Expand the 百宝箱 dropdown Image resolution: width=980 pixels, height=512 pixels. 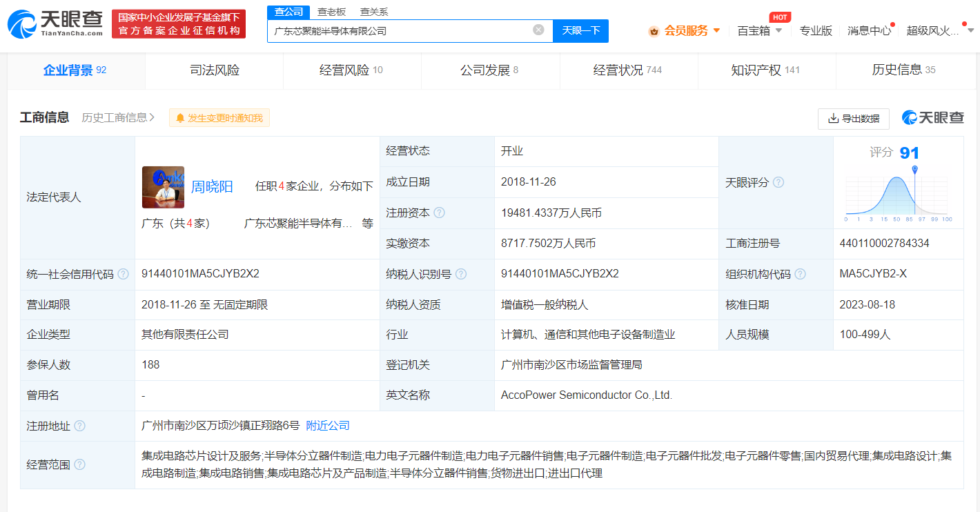coord(759,30)
